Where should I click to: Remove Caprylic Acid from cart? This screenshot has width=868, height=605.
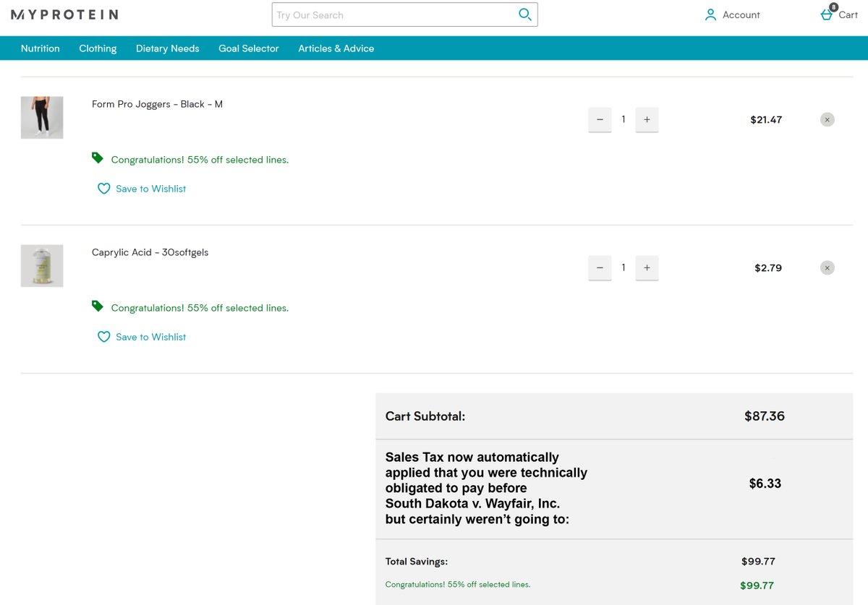pos(827,267)
